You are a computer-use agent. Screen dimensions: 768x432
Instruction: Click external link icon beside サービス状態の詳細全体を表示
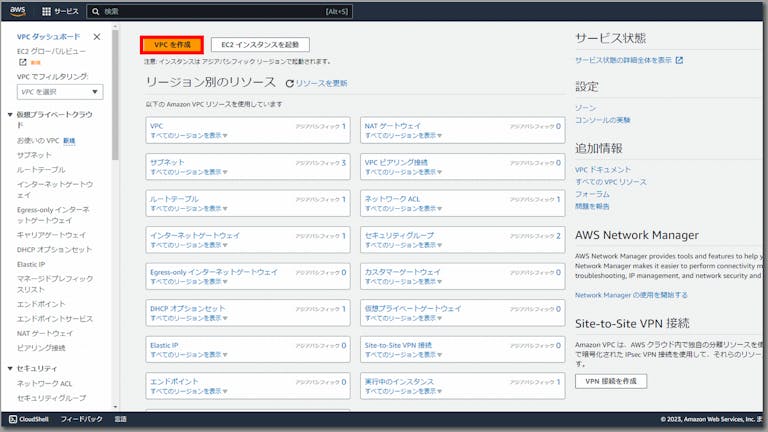pyautogui.click(x=679, y=60)
